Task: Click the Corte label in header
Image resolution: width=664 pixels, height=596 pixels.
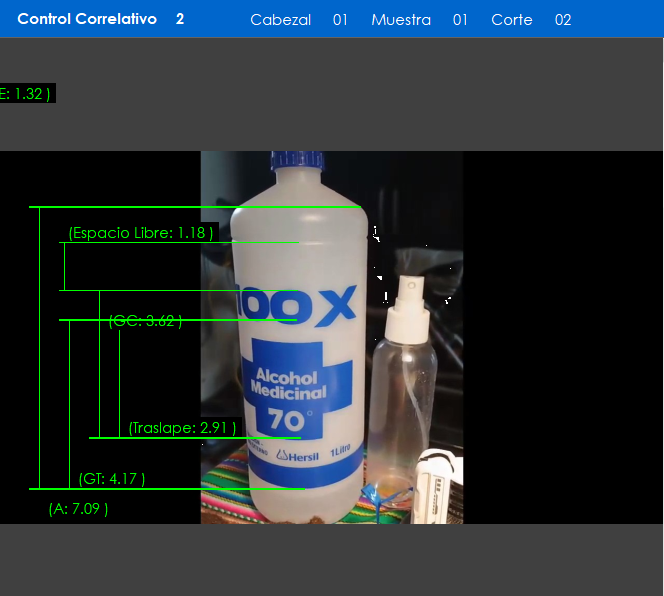Action: click(x=512, y=20)
